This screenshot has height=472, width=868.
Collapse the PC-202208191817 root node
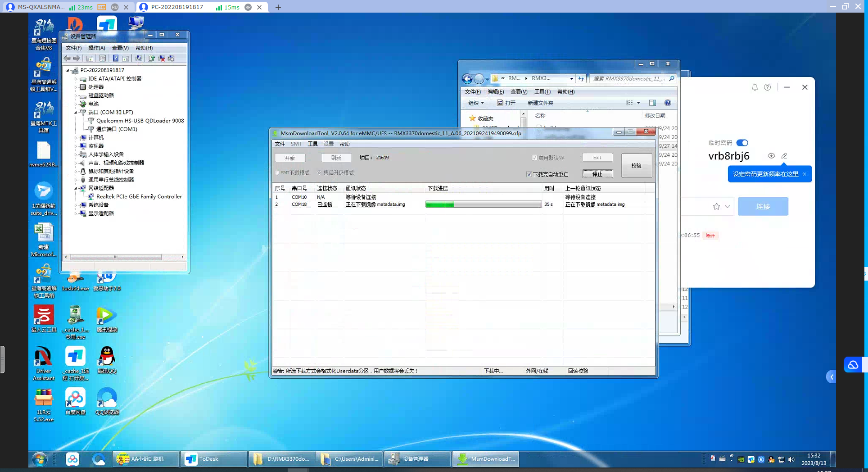point(68,70)
